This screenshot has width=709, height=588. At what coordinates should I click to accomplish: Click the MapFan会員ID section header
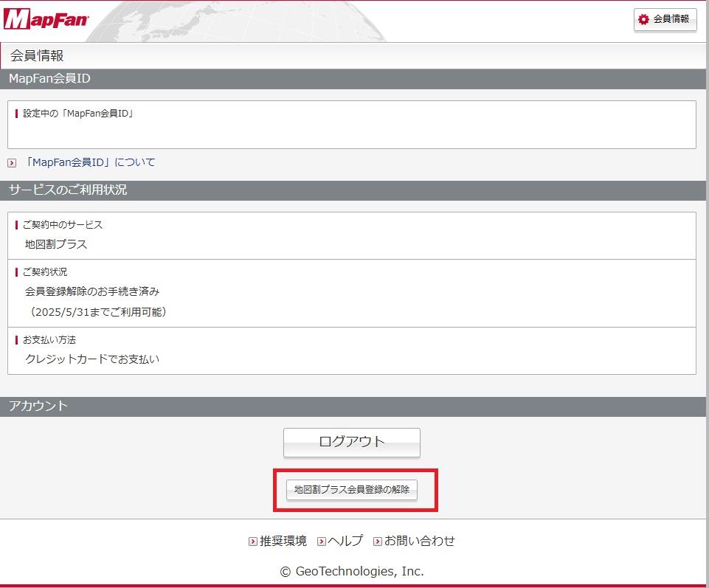click(x=353, y=79)
